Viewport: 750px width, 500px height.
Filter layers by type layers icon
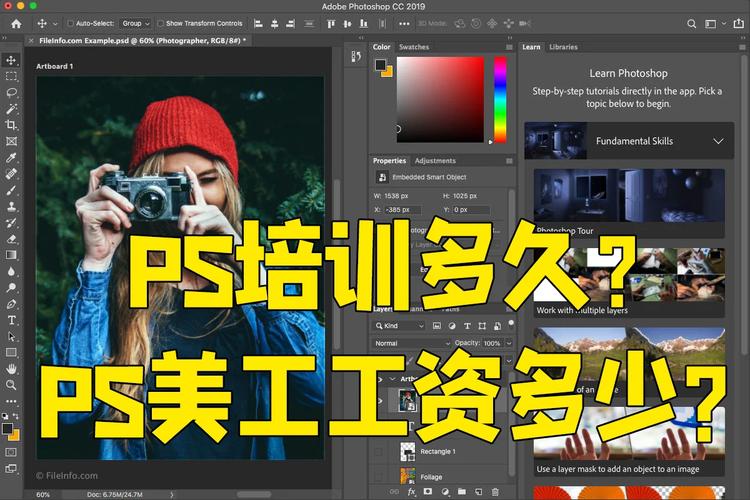click(467, 326)
